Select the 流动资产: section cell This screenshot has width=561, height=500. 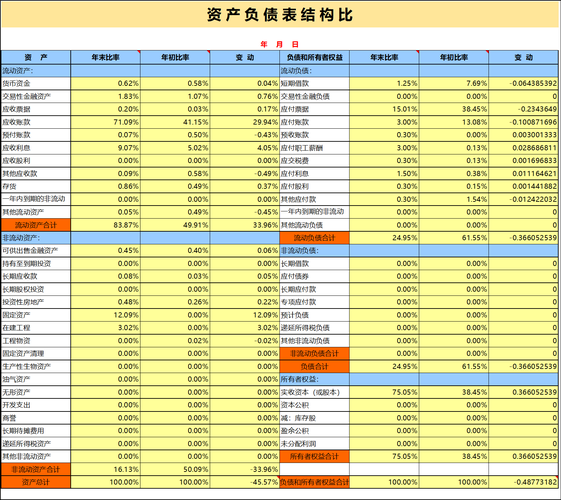[x=36, y=70]
